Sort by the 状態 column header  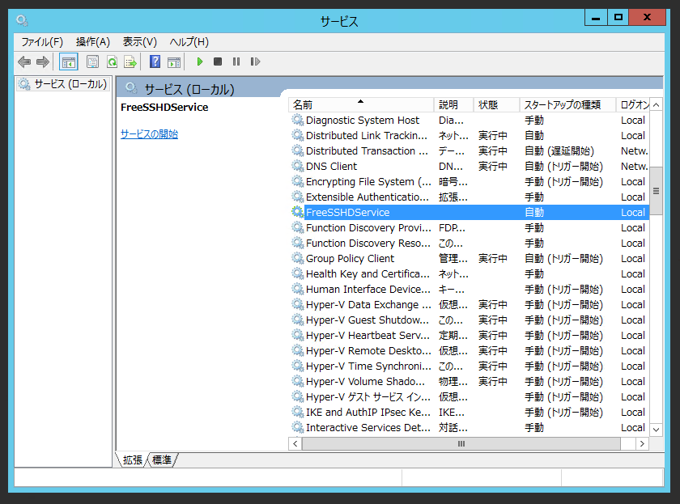[496, 105]
